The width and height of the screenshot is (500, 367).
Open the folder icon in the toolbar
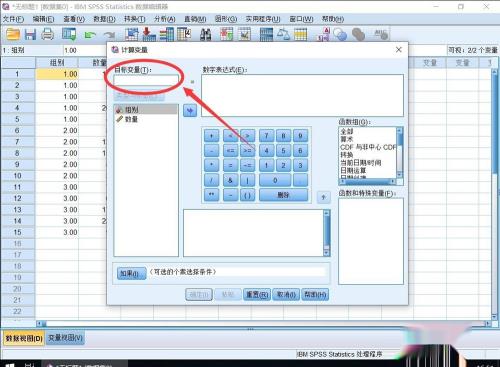[13, 34]
